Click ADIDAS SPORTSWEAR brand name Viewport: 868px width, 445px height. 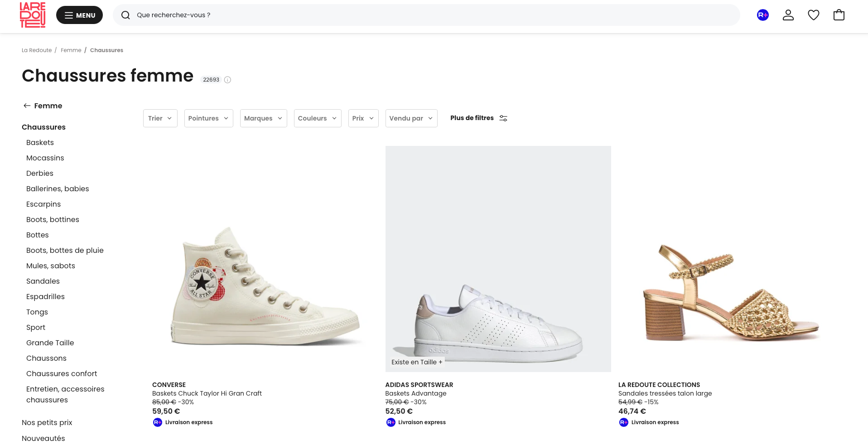click(x=419, y=385)
